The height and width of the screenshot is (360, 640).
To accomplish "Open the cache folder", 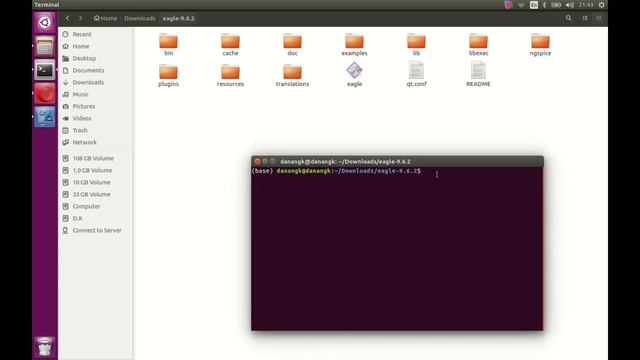I will coord(230,44).
